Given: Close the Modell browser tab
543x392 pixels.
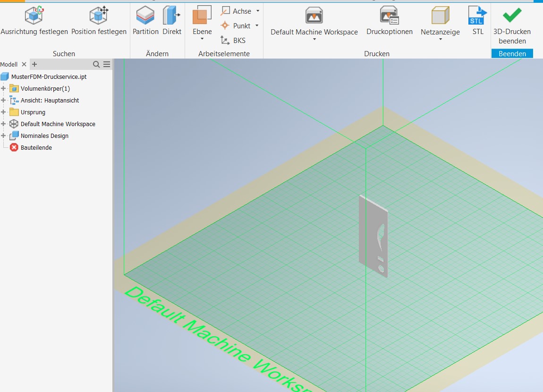Looking at the screenshot, I should pyautogui.click(x=24, y=64).
